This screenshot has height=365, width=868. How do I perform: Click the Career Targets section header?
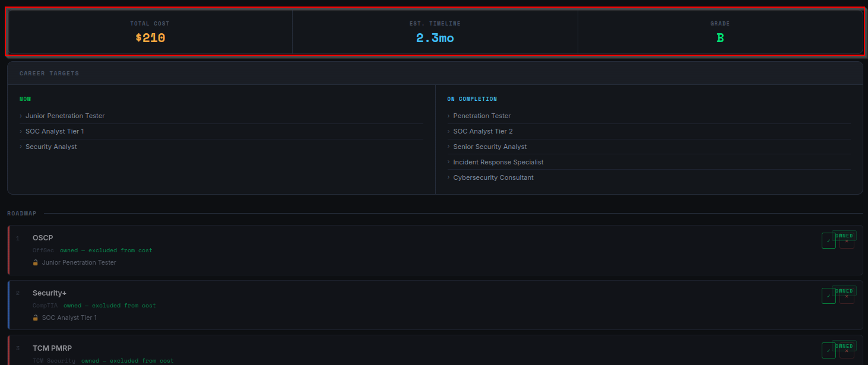(x=49, y=74)
